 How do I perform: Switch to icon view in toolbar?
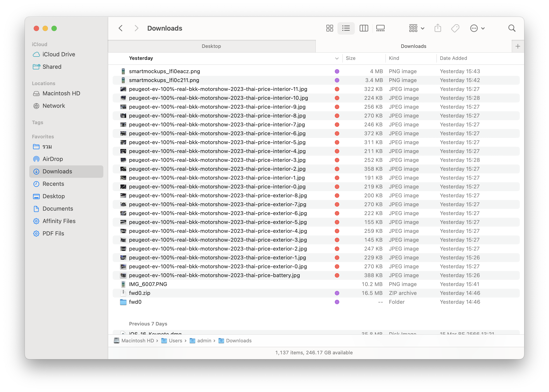(329, 28)
